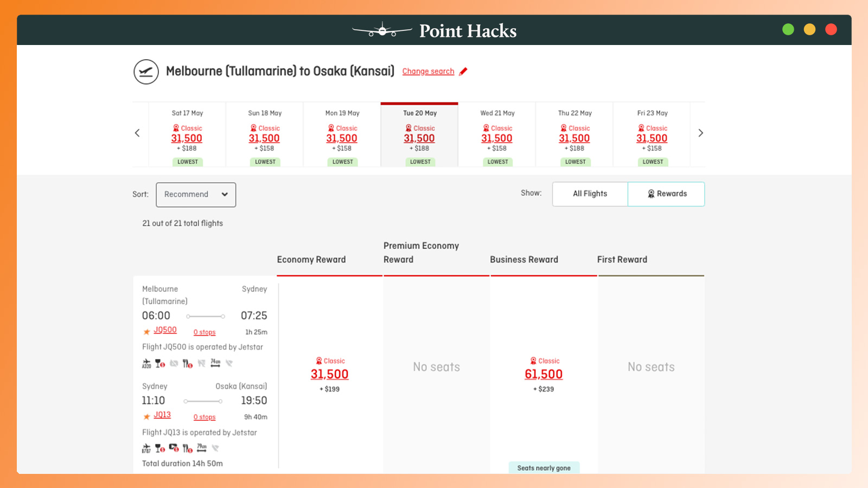Click the B787 aircraft type icon for JQ13
The height and width of the screenshot is (488, 868).
[x=146, y=448]
